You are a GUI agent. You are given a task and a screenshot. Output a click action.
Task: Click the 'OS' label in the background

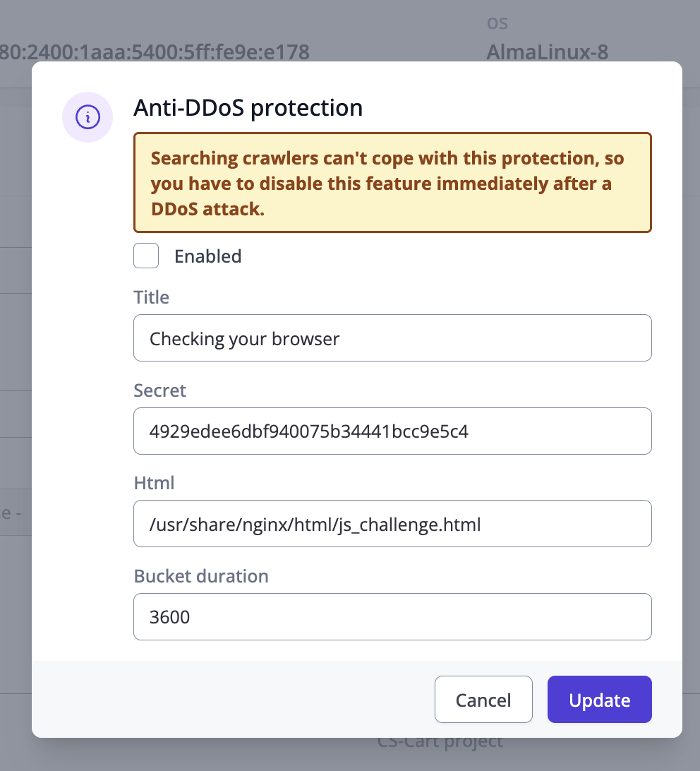pos(497,23)
